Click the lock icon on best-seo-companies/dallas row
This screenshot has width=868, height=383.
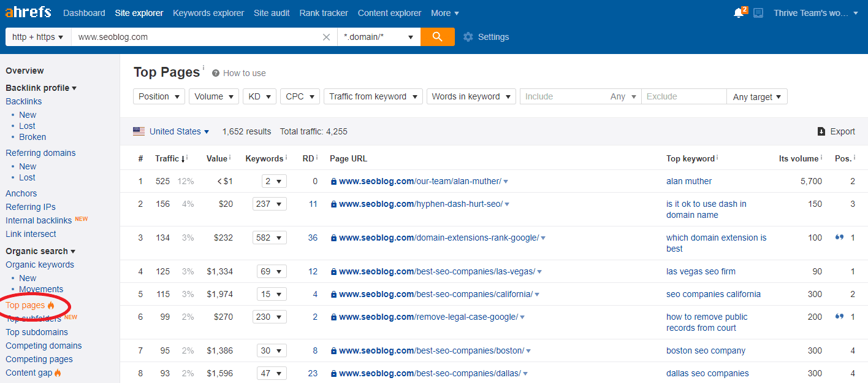click(333, 374)
